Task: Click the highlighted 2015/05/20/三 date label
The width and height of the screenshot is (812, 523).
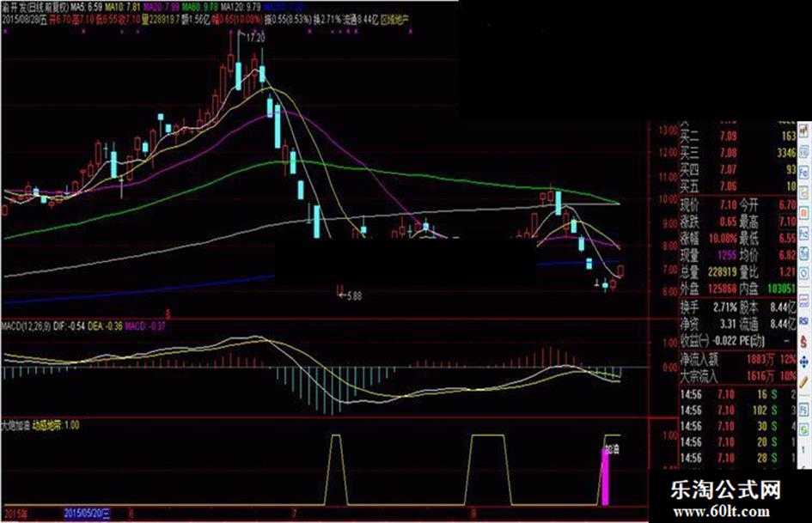Action: [87, 514]
